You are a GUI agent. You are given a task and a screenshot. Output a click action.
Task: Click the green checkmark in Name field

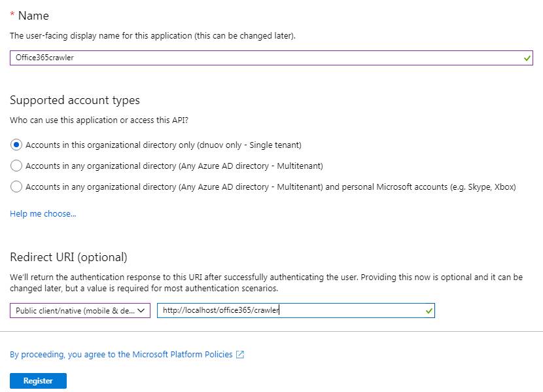[x=527, y=58]
